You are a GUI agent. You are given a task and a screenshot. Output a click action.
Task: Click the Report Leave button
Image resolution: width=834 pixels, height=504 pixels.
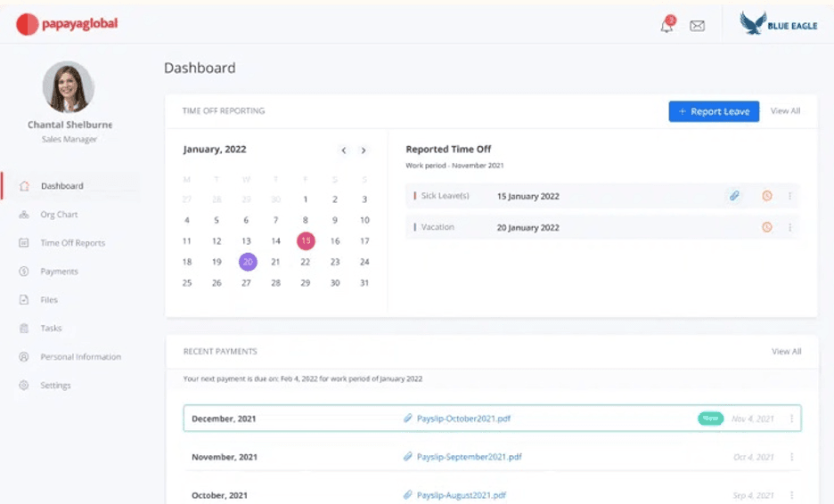(x=714, y=111)
